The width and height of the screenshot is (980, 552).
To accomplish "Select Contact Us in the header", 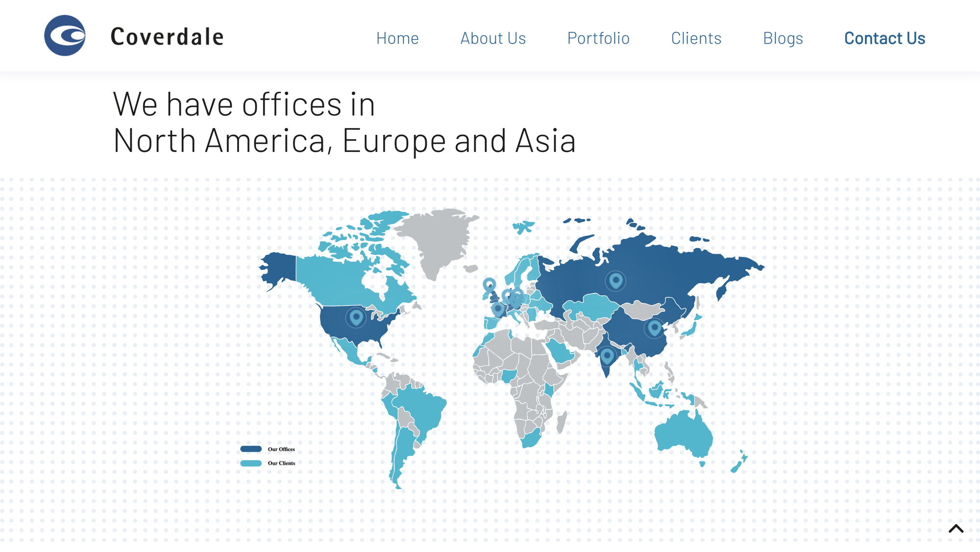I will 884,38.
